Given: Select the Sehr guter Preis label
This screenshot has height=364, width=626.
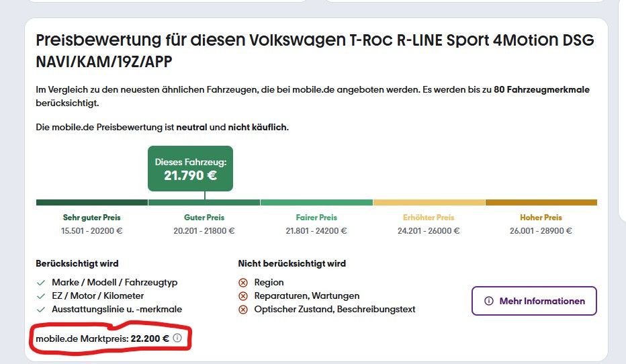Looking at the screenshot, I should 92,218.
